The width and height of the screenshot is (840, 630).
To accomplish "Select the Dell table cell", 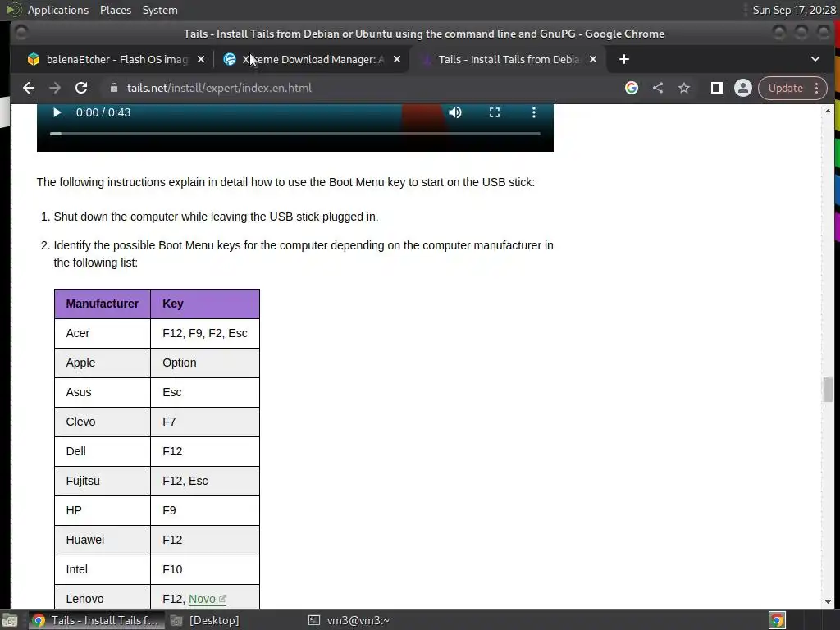I will click(x=103, y=451).
